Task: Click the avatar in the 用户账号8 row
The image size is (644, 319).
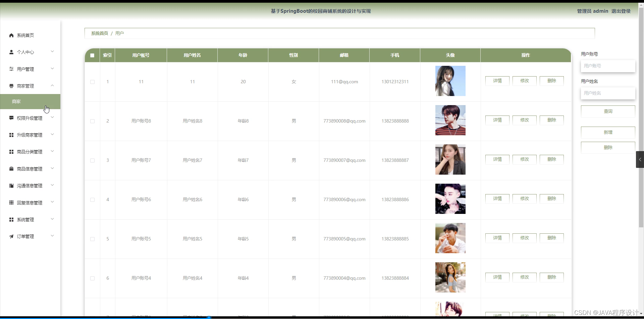Action: tap(450, 120)
